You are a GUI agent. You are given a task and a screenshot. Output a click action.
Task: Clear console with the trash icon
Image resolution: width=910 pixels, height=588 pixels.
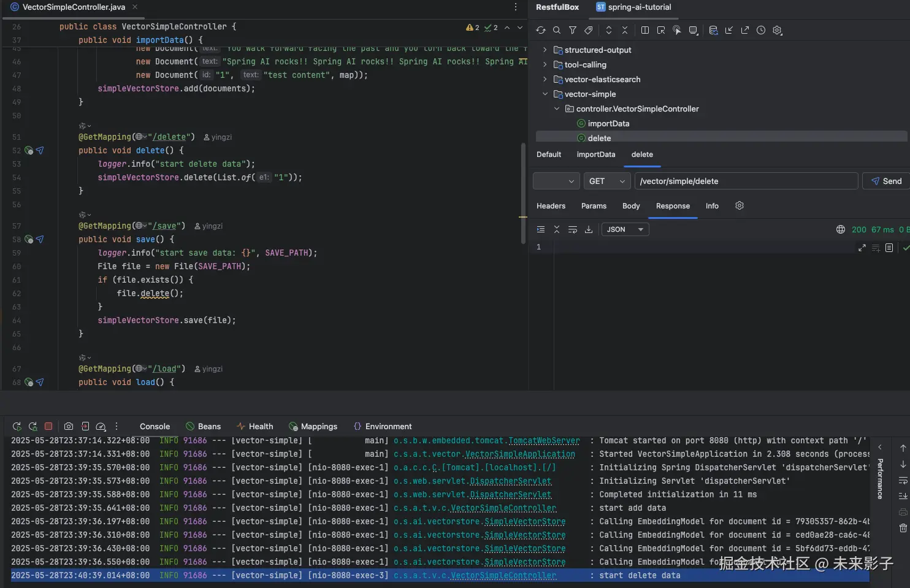click(903, 528)
